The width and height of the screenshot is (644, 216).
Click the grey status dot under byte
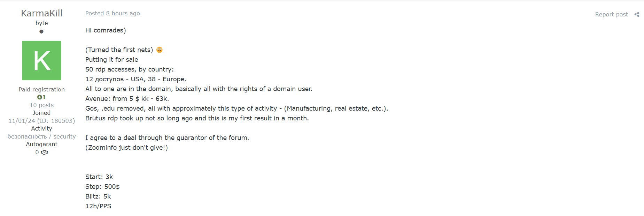tap(41, 31)
